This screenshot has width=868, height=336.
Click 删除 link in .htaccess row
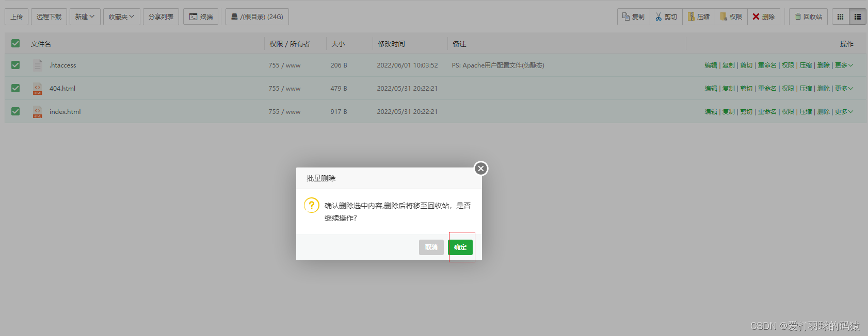click(824, 65)
